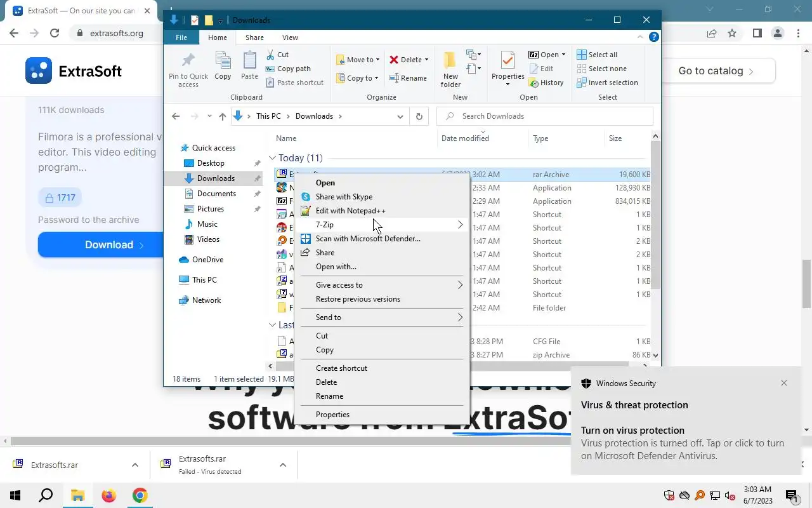Viewport: 812px width, 508px height.
Task: Choose Properties in the context menu
Action: coord(381,415)
